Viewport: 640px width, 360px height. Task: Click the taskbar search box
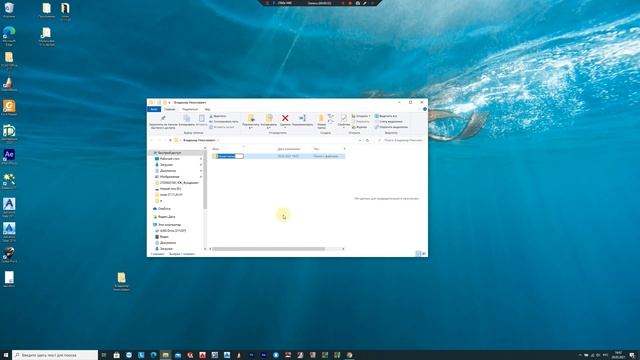55,355
